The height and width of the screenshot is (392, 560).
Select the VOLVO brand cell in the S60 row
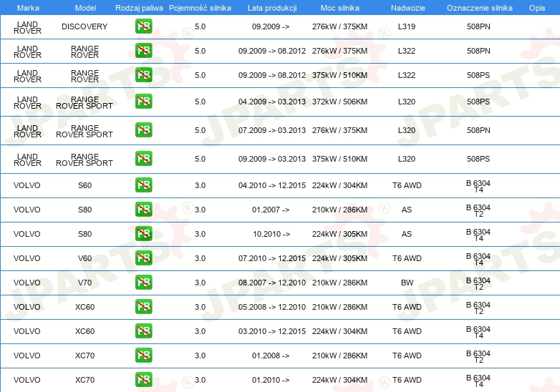pos(27,185)
